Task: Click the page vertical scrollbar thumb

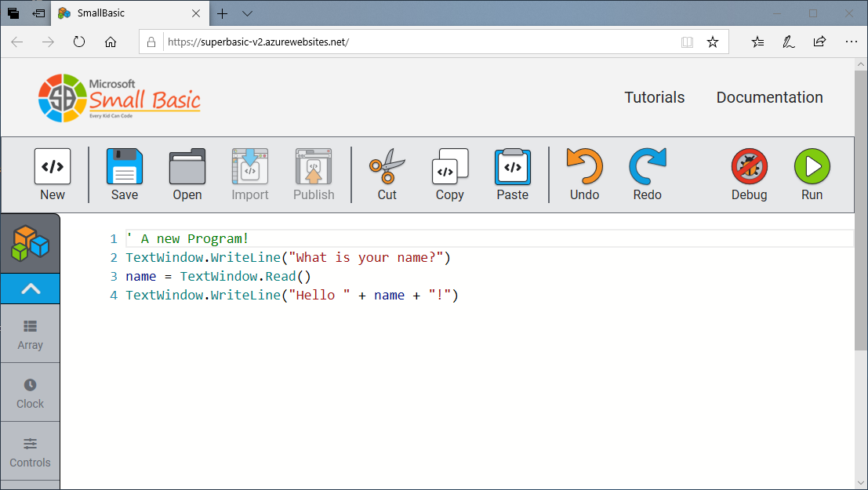Action: [860, 210]
